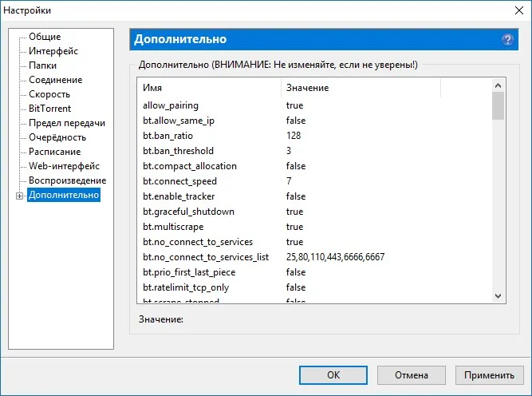
Task: Click the blue help question mark icon
Action: pyautogui.click(x=507, y=39)
